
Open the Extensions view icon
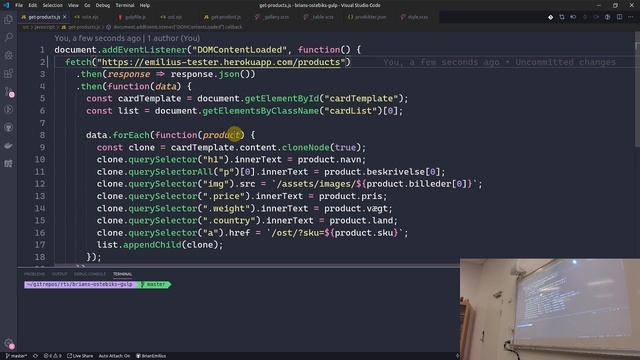pyautogui.click(x=9, y=73)
